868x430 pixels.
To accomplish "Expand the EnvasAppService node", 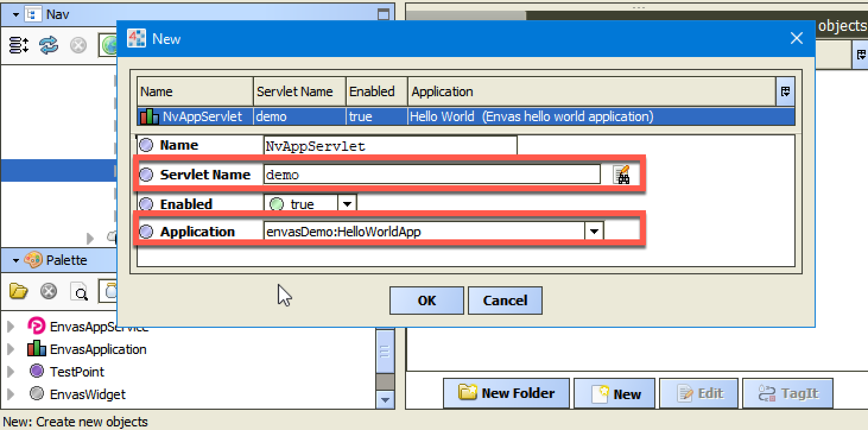I will [x=11, y=327].
